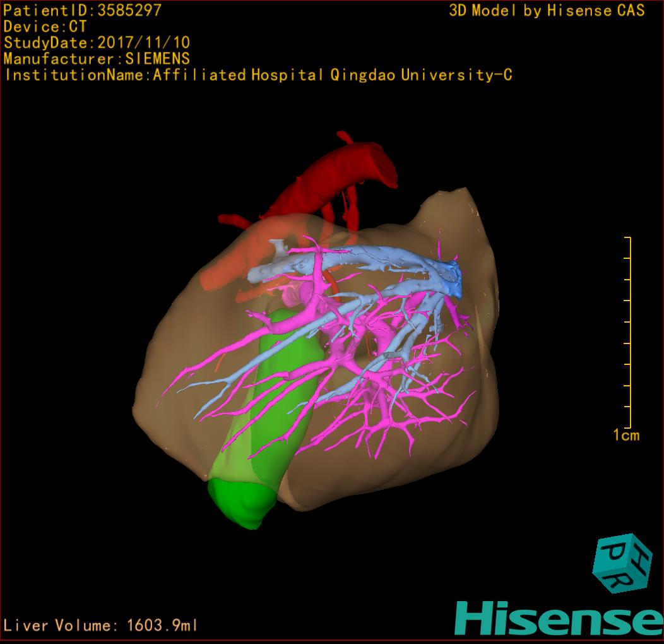Click the teal orientation cube
The image size is (664, 644).
point(621,564)
